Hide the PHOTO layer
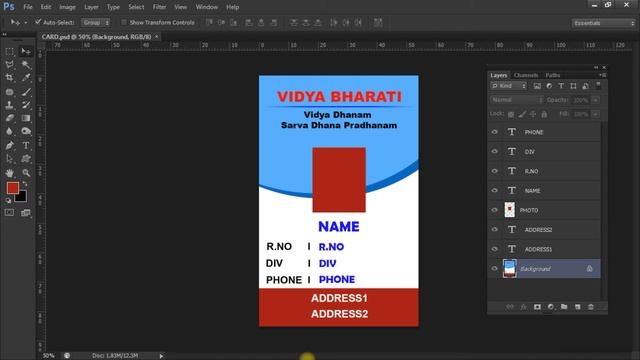Image resolution: width=640 pixels, height=360 pixels. point(495,210)
